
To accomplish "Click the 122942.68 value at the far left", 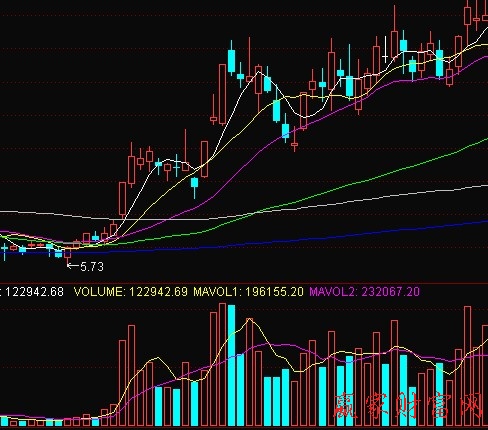I will click(x=34, y=292).
